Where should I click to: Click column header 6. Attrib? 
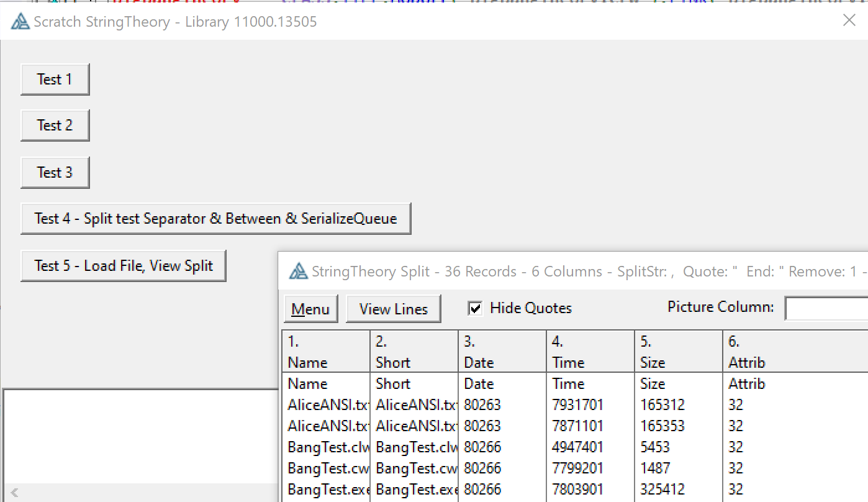[x=795, y=352]
